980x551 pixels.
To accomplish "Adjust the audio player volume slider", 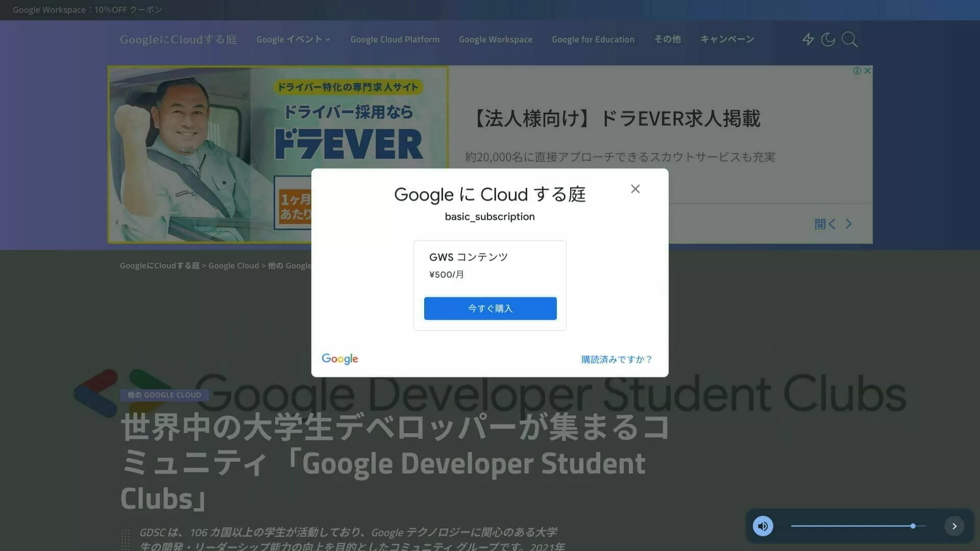I will point(913,526).
